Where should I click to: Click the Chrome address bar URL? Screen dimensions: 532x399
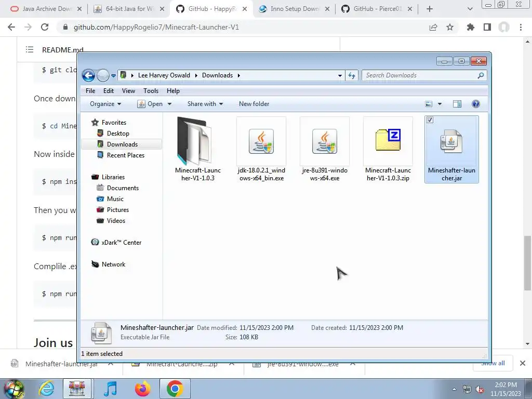coord(156,27)
